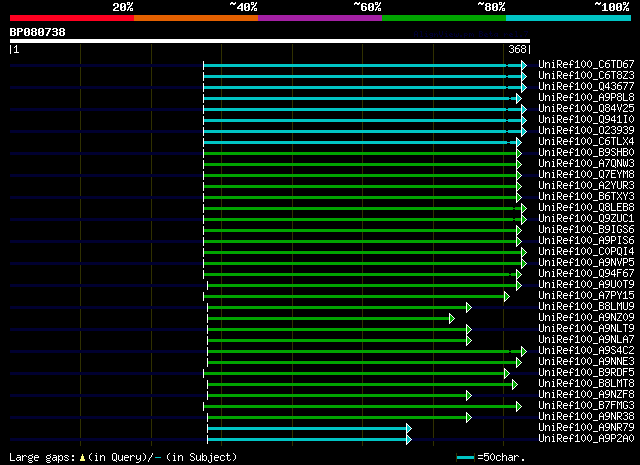Select the UniRef100_A9S4C2 hit label
Image resolution: width=640 pixels, height=465 pixels.
pos(586,351)
